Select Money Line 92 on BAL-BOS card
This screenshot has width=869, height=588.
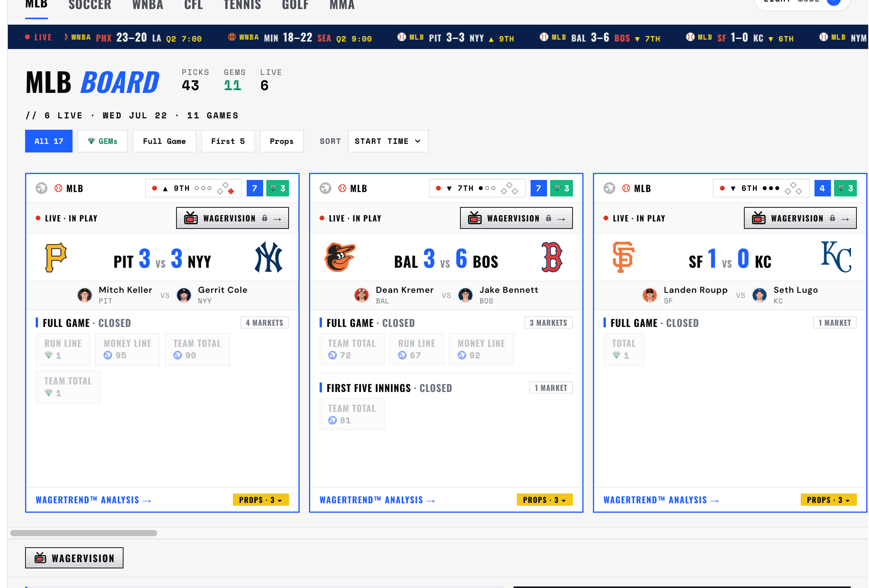(x=481, y=349)
